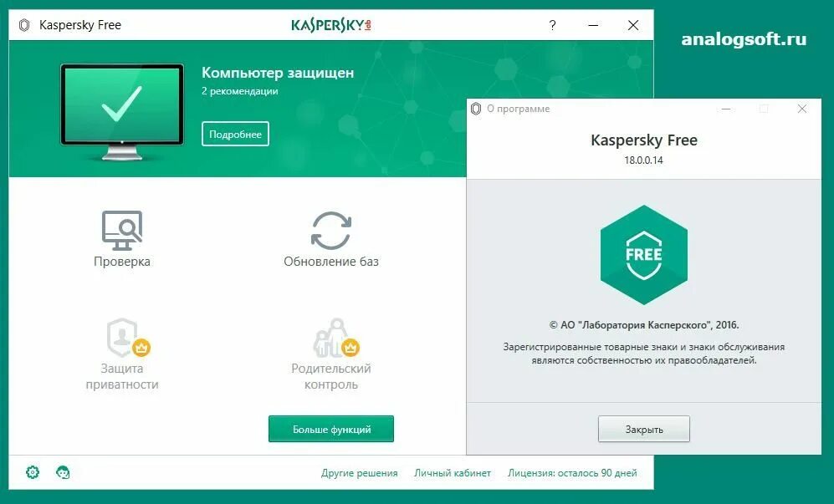Open settings via gear icon
Viewport: 834px width, 504px height.
33,472
